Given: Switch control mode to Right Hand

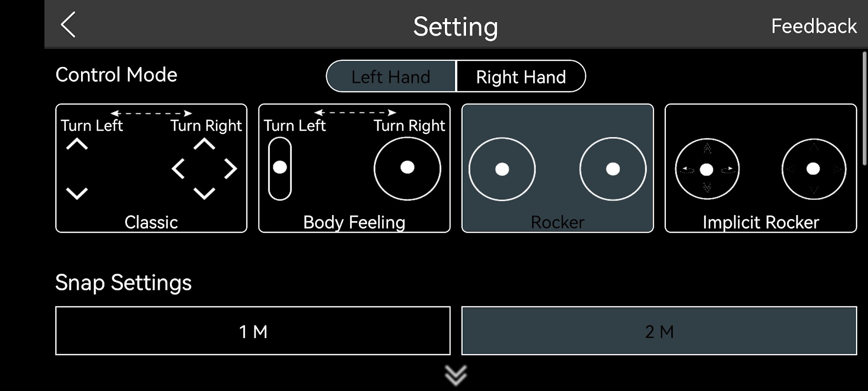Looking at the screenshot, I should [521, 76].
